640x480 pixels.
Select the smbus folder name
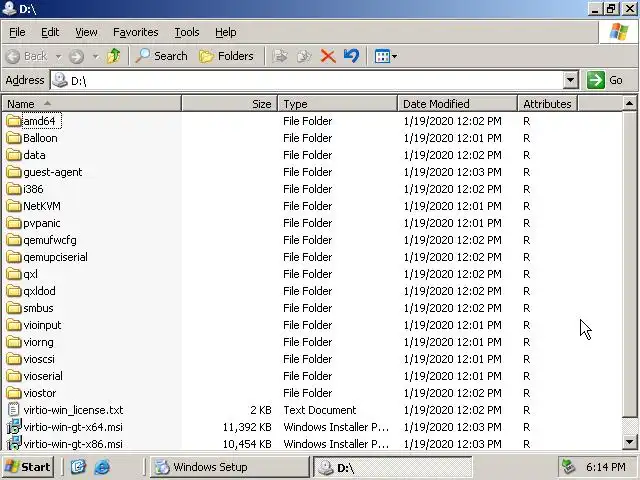coord(38,308)
